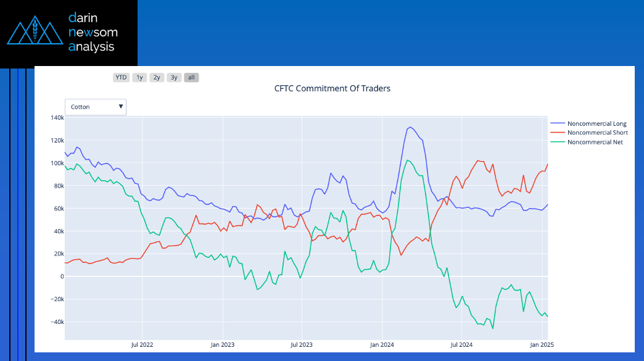The width and height of the screenshot is (644, 361).
Task: Toggle Noncommercial Long series in legend
Action: click(x=597, y=124)
